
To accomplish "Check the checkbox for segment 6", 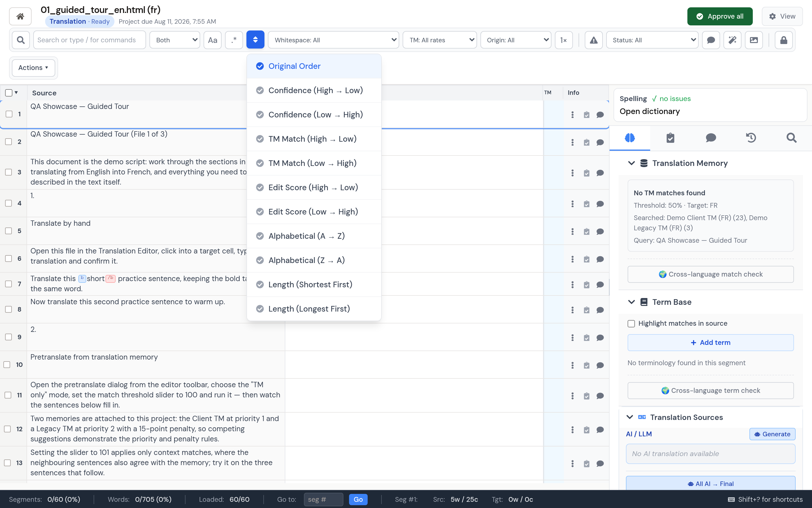I will pos(8,258).
